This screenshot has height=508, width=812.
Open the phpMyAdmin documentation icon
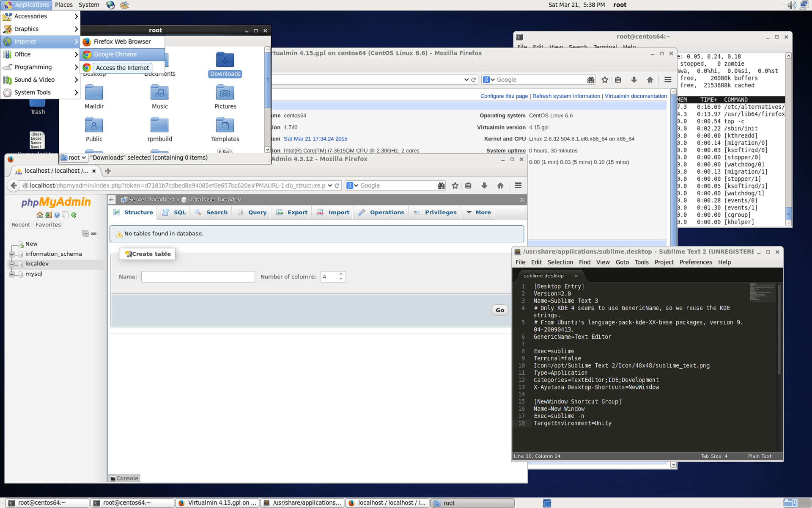(x=57, y=215)
